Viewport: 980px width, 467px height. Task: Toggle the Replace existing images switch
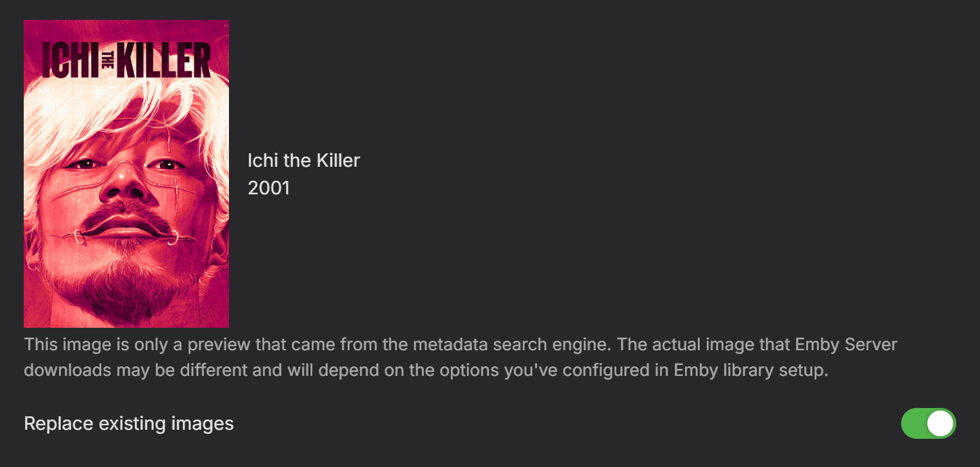point(928,424)
